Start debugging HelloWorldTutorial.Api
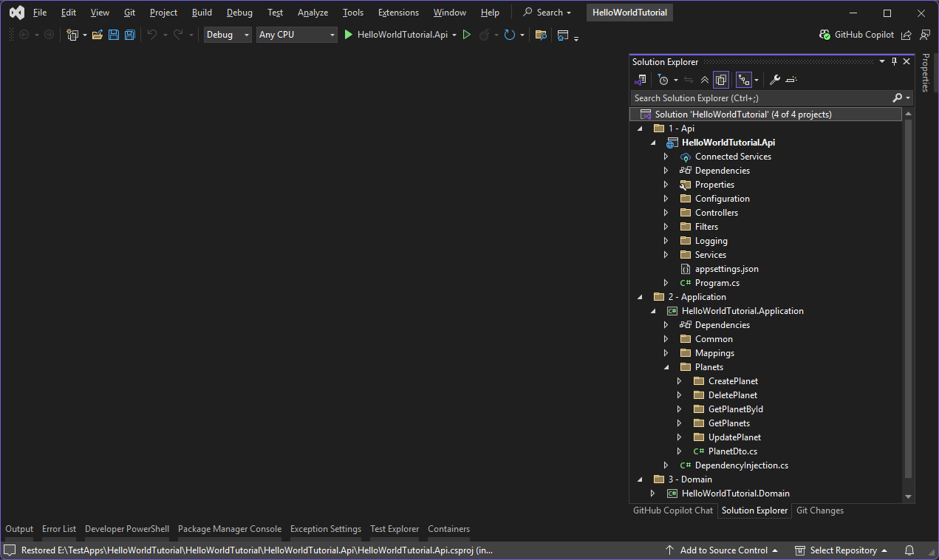The height and width of the screenshot is (560, 939). pyautogui.click(x=395, y=35)
